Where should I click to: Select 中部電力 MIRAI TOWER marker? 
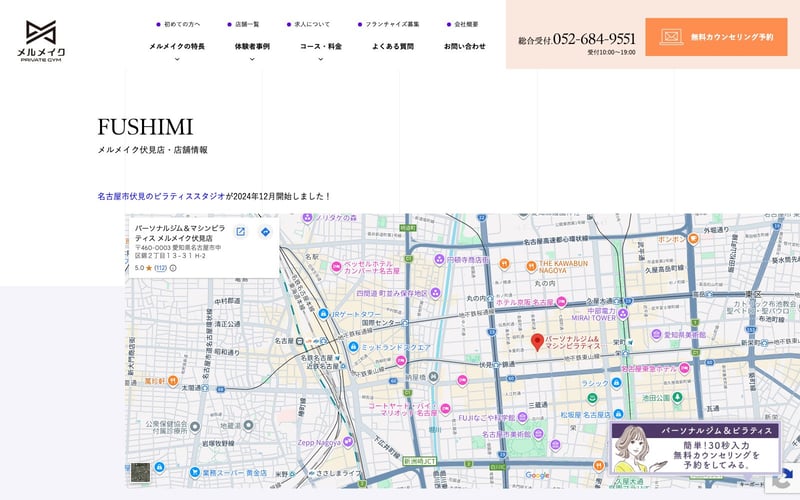click(622, 313)
